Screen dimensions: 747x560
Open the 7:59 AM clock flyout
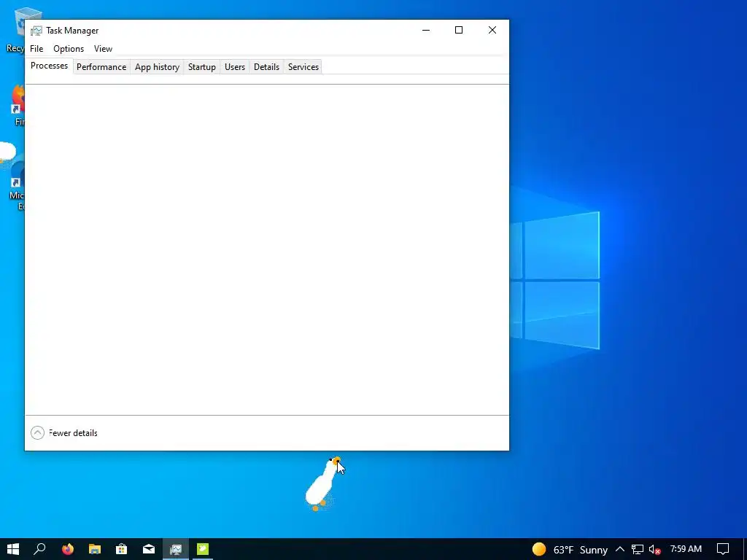pos(686,549)
